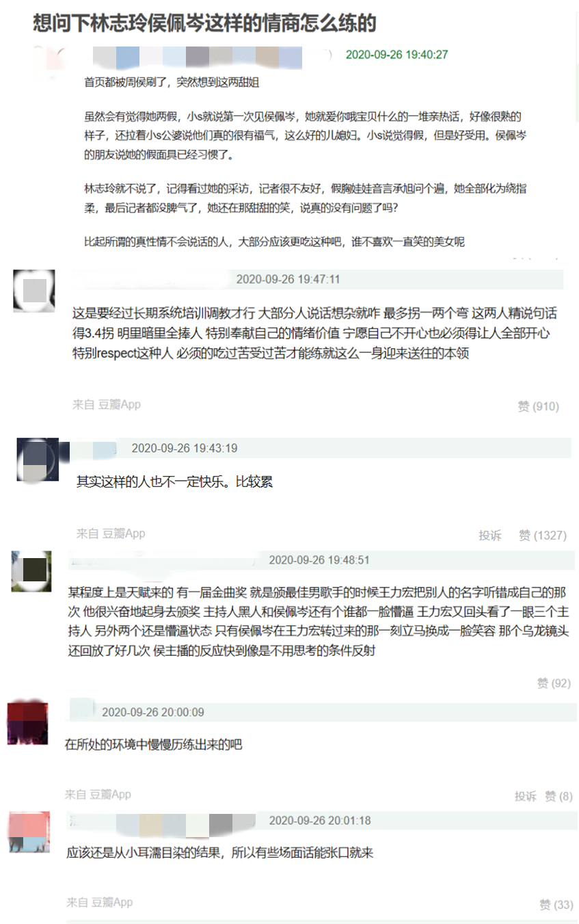Open the 19:43:19 commenter's avatar
This screenshot has height=924, width=579.
(38, 459)
